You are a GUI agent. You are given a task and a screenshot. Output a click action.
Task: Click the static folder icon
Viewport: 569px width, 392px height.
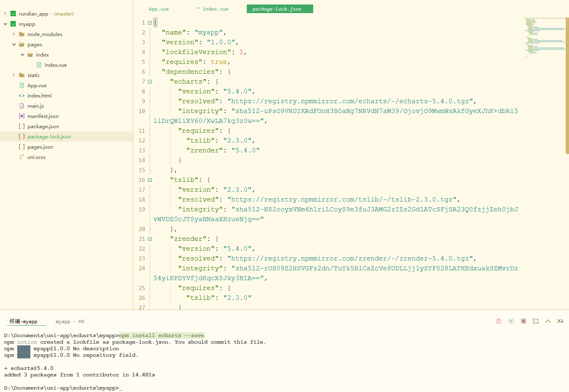point(22,75)
